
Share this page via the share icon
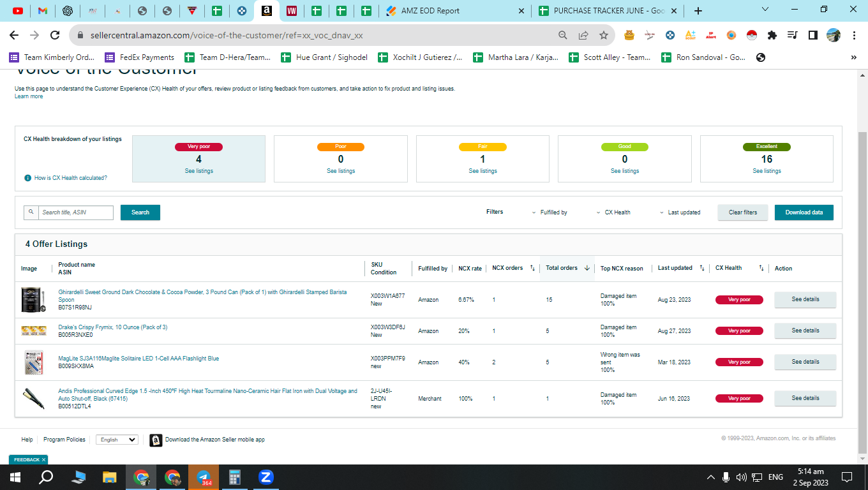583,35
